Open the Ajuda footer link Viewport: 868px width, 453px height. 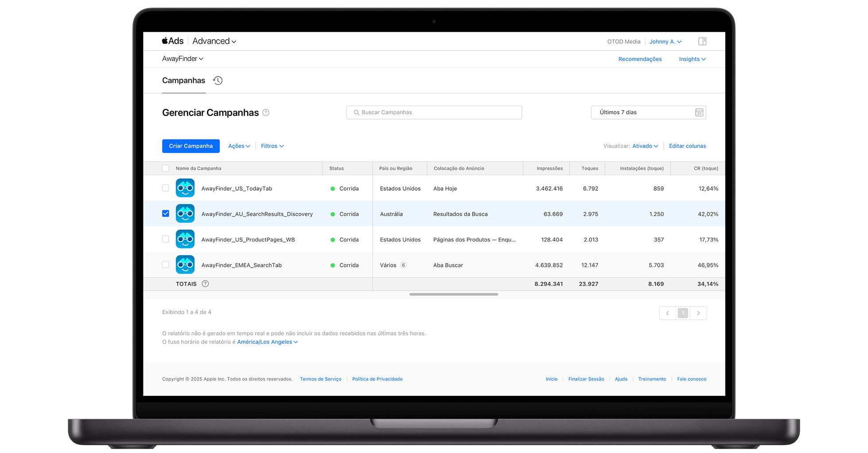621,379
